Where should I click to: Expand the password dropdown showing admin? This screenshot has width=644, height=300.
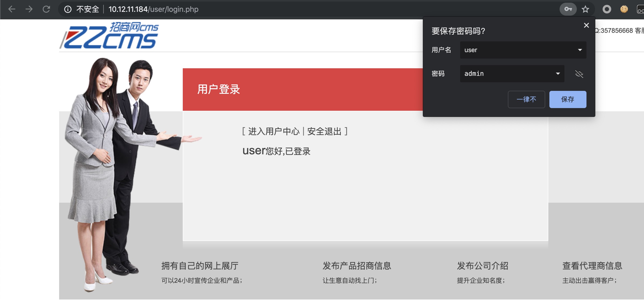(x=558, y=74)
